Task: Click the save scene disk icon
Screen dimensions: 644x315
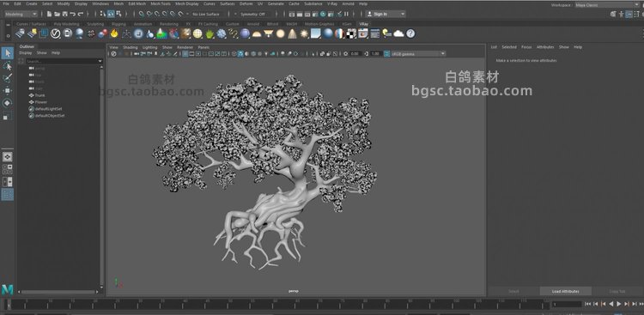Action: [64, 14]
